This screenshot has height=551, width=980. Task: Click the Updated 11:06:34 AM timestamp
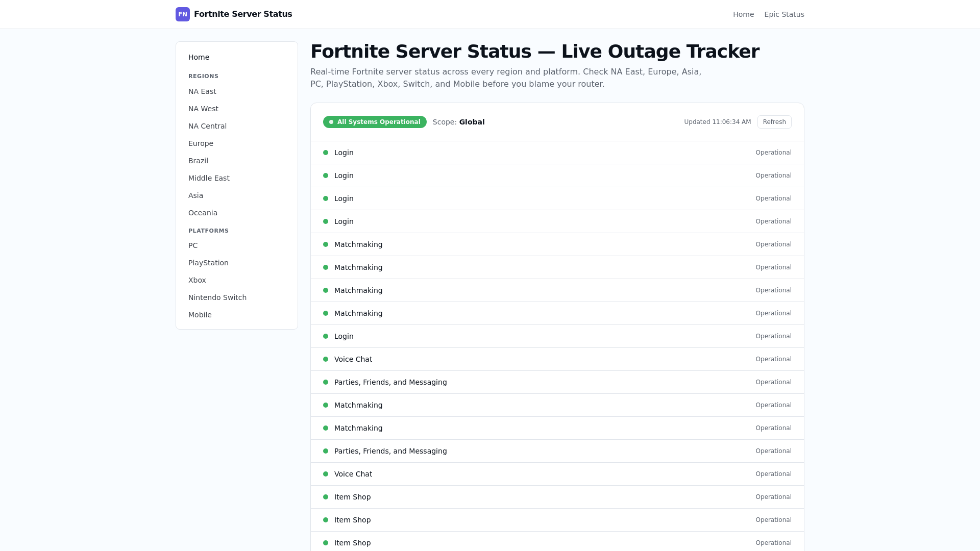717,122
